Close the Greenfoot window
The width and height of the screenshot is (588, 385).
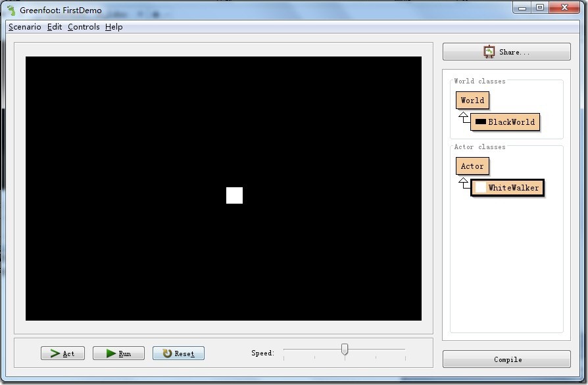click(564, 7)
